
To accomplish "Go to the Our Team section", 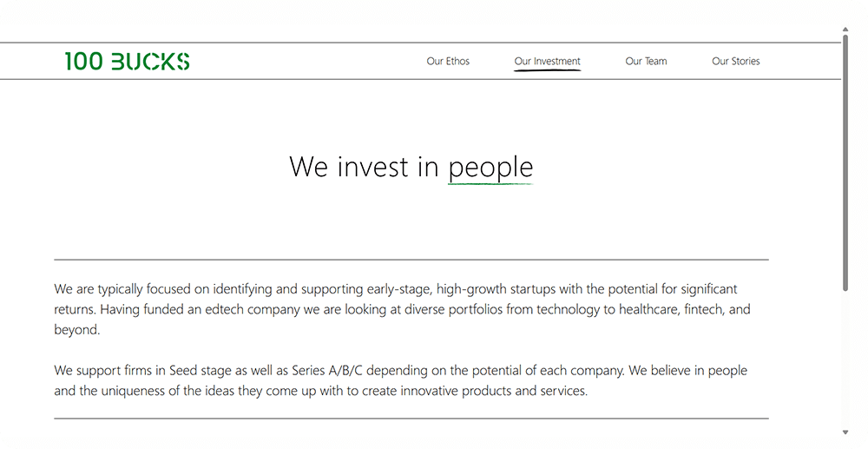I will coord(646,62).
